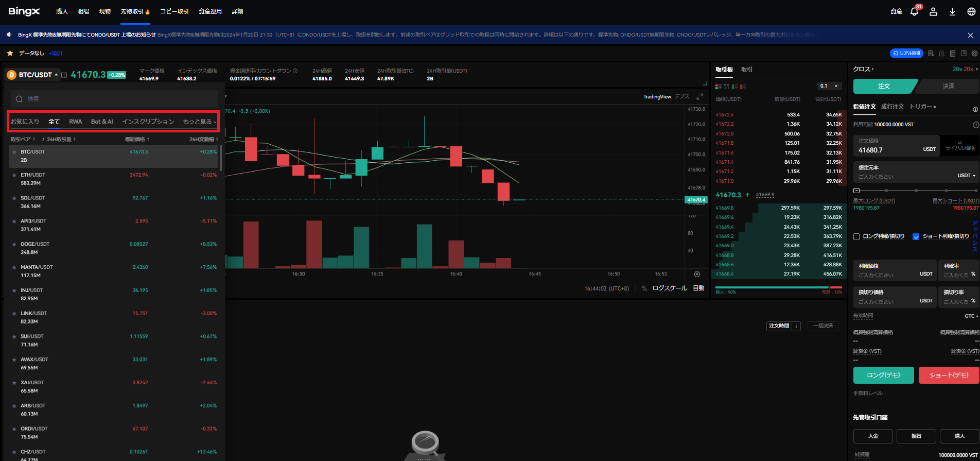Expand the chart to fullscreen

pos(699,97)
